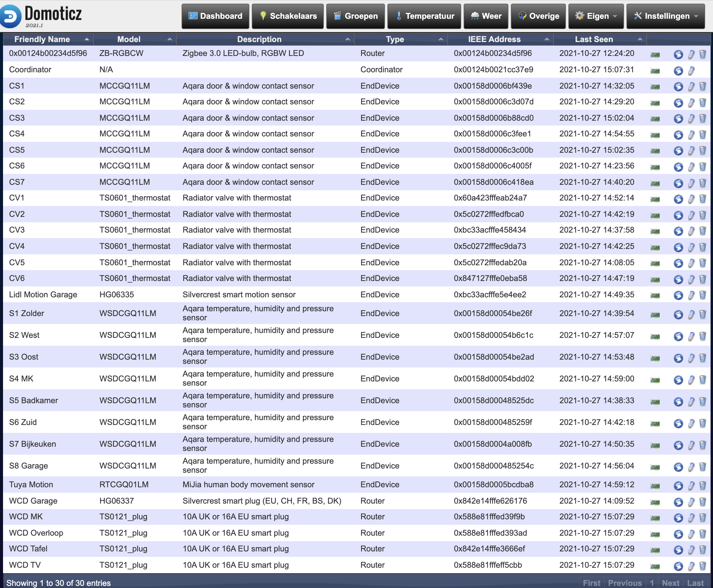Sort devices by Type column
Image resolution: width=713 pixels, height=588 pixels.
click(401, 39)
